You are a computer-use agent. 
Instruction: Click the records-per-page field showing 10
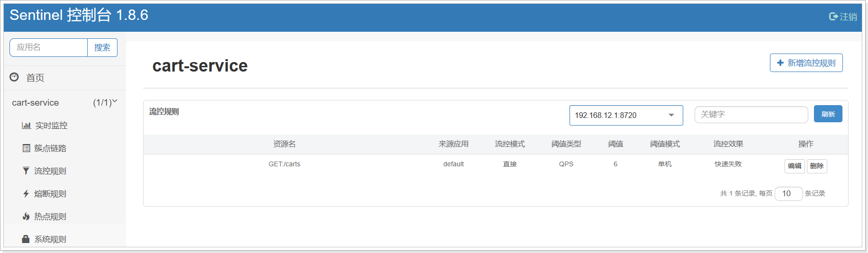(788, 193)
